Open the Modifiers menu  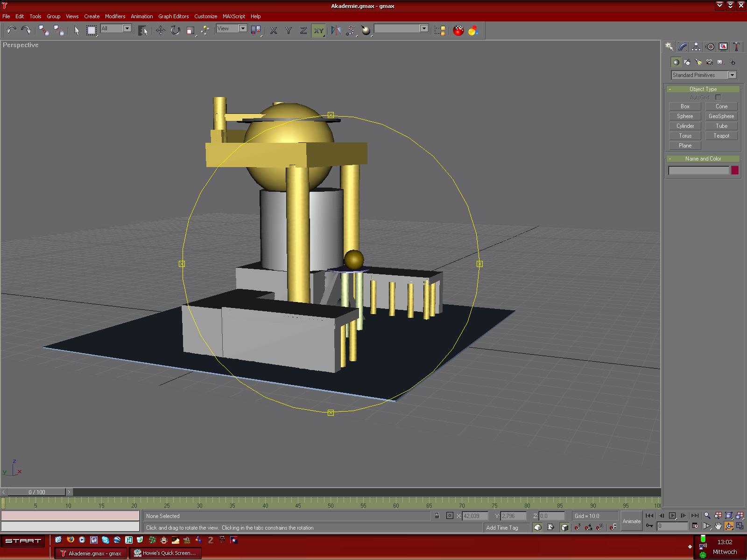point(115,16)
